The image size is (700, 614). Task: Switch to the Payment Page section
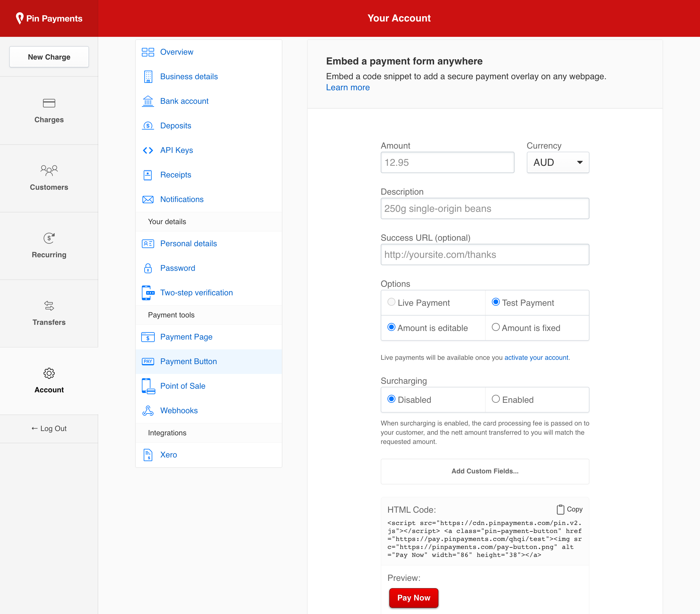(x=186, y=336)
